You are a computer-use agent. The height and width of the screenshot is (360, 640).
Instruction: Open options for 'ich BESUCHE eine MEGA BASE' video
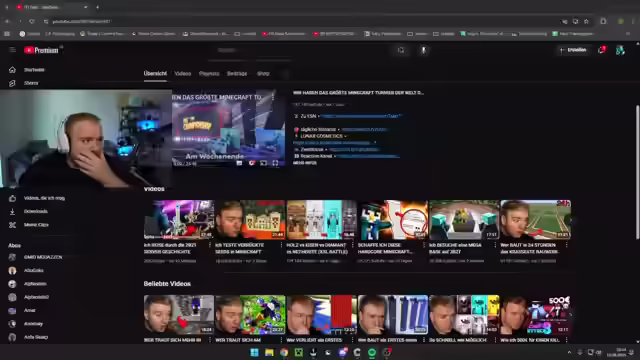tap(495, 245)
